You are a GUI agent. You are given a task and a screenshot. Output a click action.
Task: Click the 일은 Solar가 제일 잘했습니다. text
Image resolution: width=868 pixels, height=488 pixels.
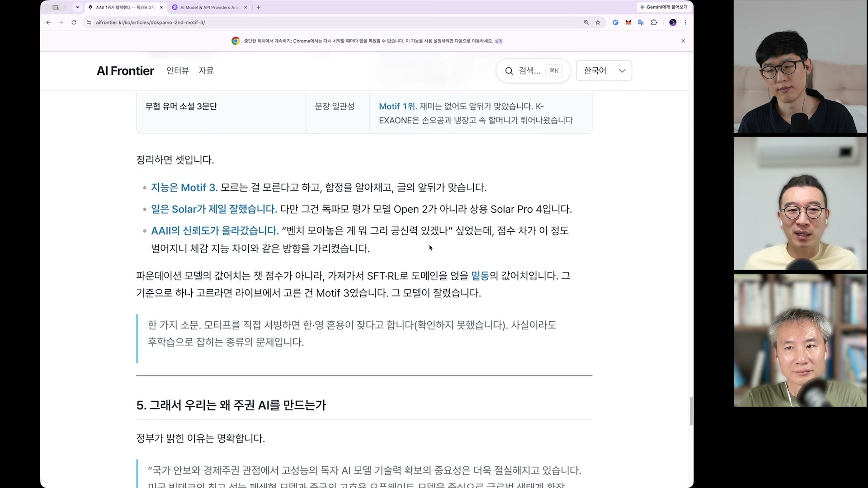click(x=214, y=209)
